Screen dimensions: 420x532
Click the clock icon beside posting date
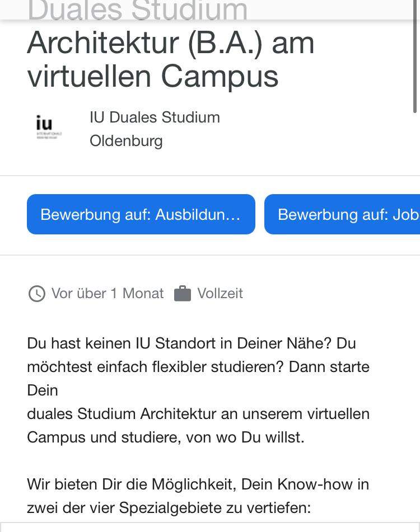click(36, 294)
